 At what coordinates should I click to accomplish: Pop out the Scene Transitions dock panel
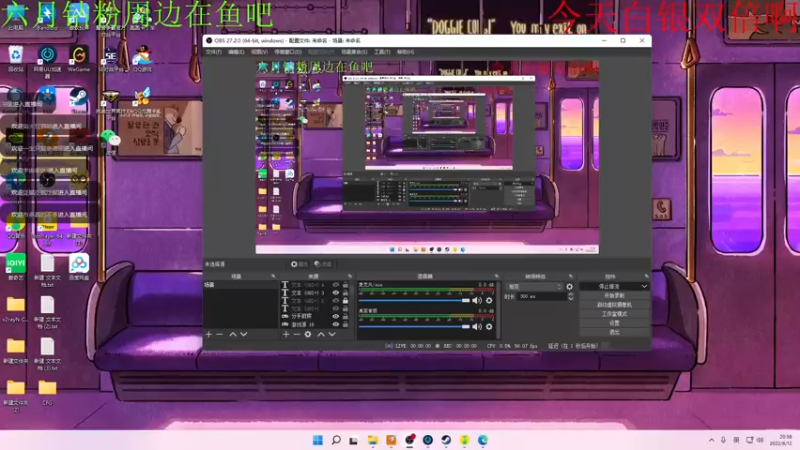pos(570,276)
